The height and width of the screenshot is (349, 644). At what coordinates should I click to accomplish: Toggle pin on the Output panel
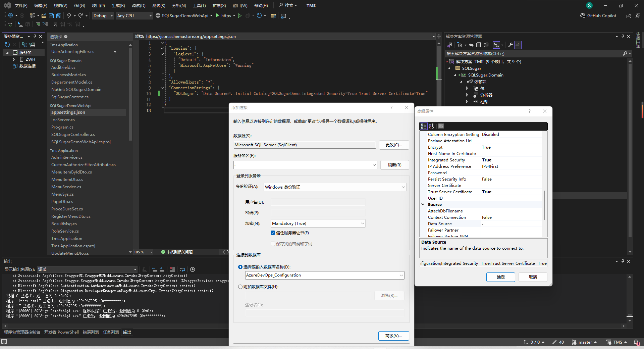[x=623, y=261]
